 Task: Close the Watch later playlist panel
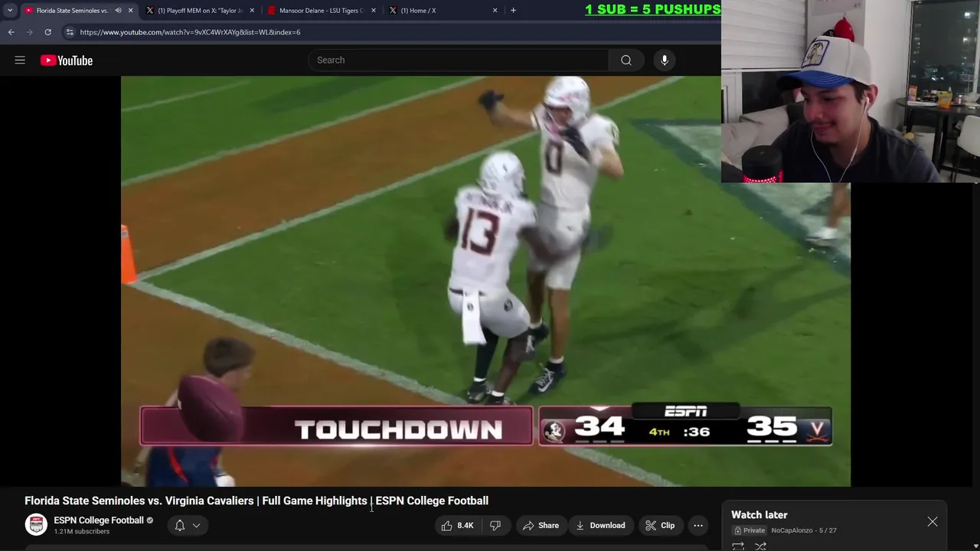tap(933, 522)
